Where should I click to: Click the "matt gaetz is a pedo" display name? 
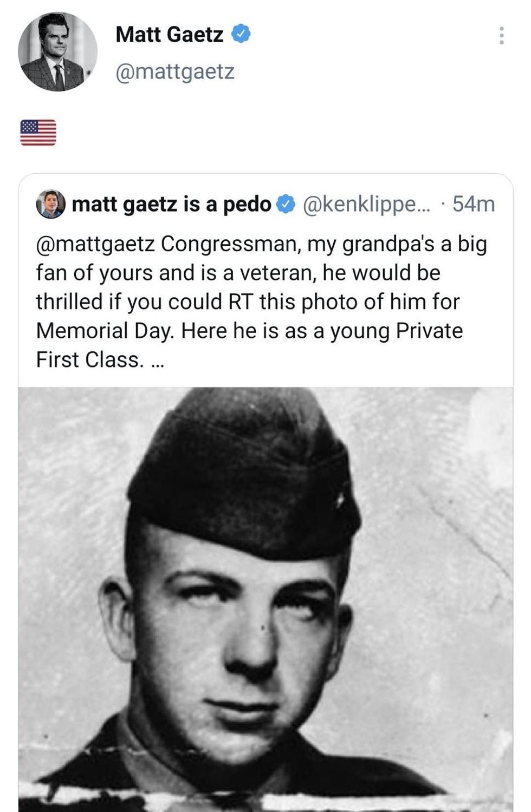click(171, 204)
